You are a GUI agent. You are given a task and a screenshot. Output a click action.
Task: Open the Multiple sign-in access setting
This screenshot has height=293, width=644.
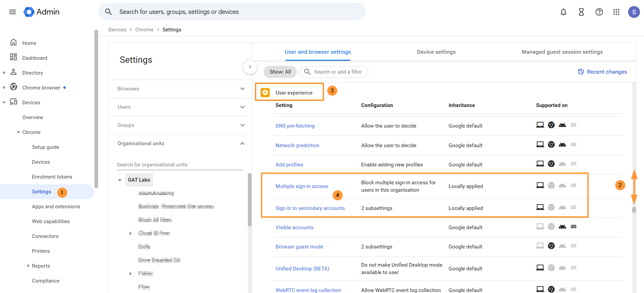point(302,186)
